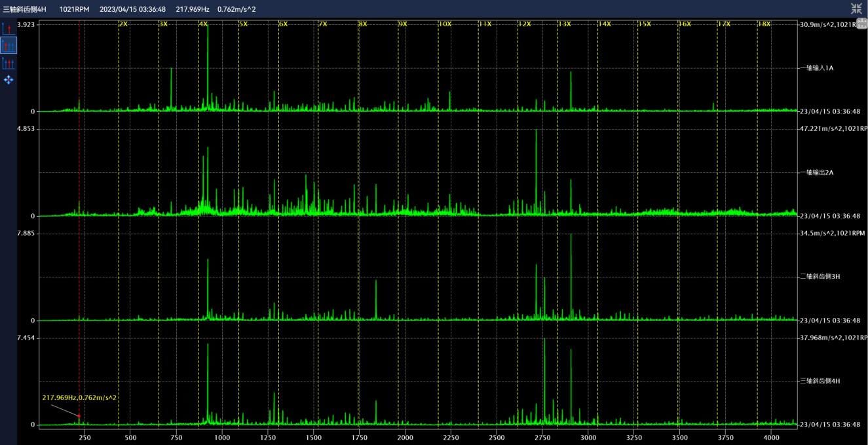
Task: Click the 13X harmonic marker label
Action: [x=564, y=24]
